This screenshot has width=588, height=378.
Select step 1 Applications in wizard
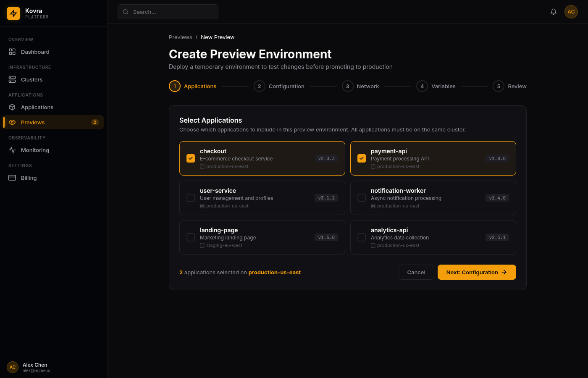coord(193,86)
